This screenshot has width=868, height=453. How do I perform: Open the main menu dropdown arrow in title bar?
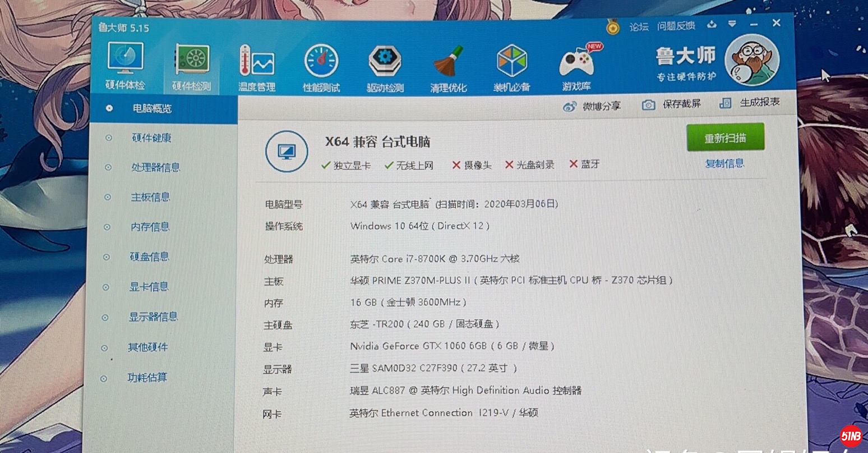pos(732,24)
